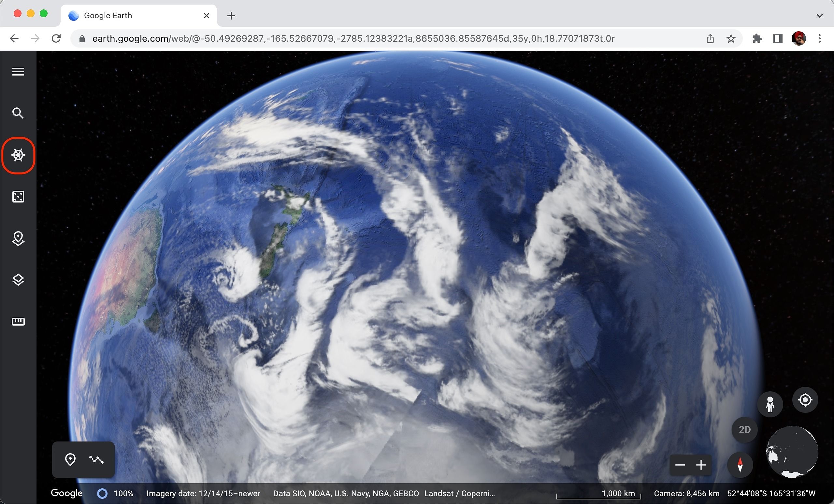This screenshot has height=504, width=834.
Task: Click the Google branding link bottom left
Action: coord(67,493)
